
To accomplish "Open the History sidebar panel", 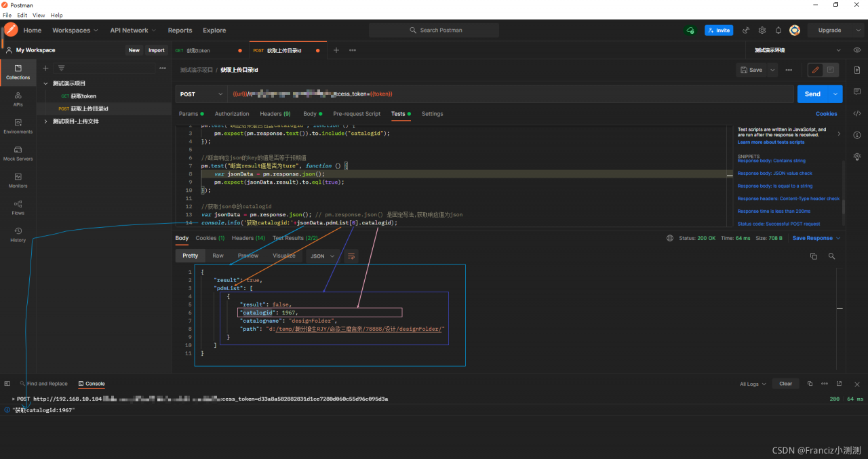I will 18,235.
